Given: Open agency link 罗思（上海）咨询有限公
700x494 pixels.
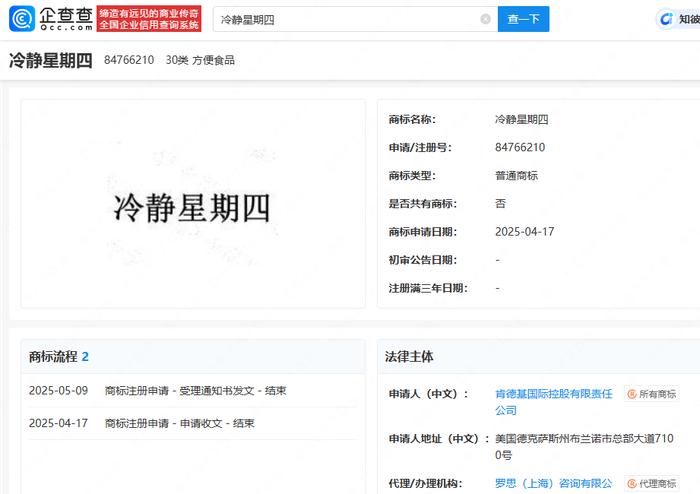Looking at the screenshot, I should pyautogui.click(x=554, y=483).
